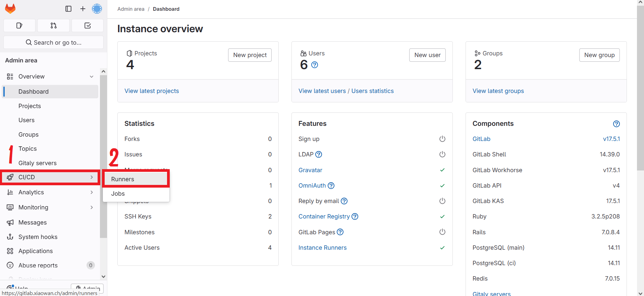Open assigned issues icon
This screenshot has width=644, height=296.
click(x=19, y=26)
